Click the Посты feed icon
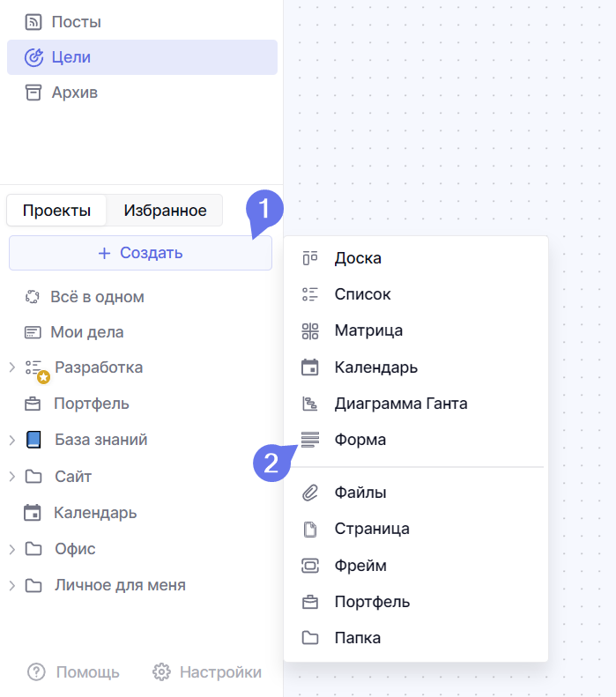 point(33,21)
